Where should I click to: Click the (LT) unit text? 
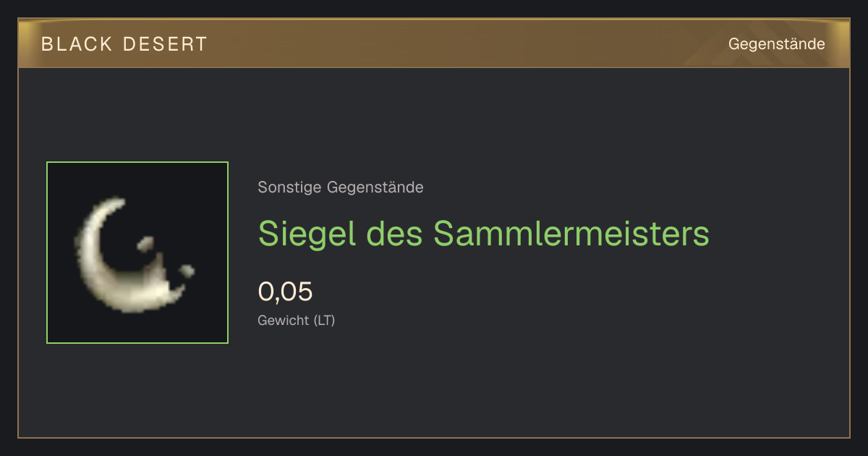pos(324,320)
